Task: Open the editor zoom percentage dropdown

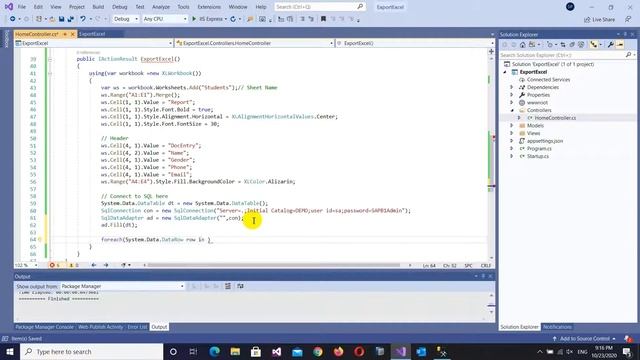Action: point(27,265)
